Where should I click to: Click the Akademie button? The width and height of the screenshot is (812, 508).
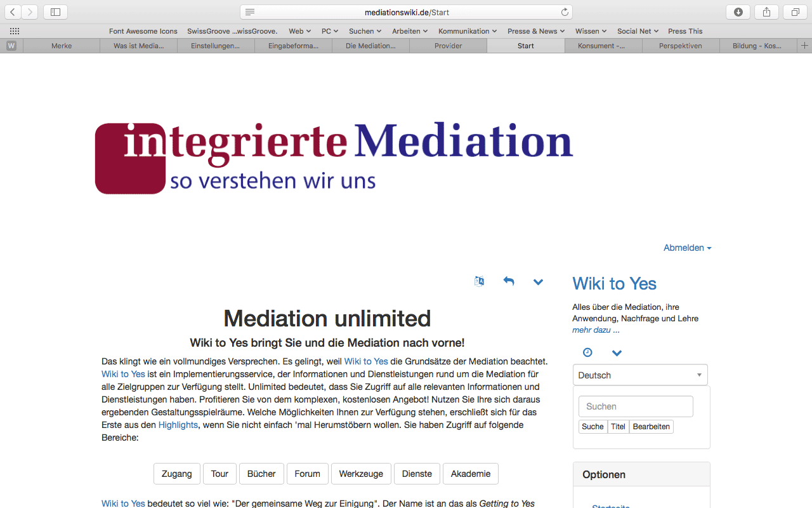tap(470, 474)
